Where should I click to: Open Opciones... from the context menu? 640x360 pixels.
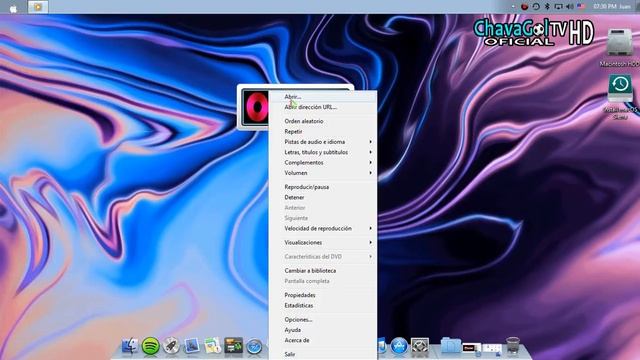tap(323, 319)
